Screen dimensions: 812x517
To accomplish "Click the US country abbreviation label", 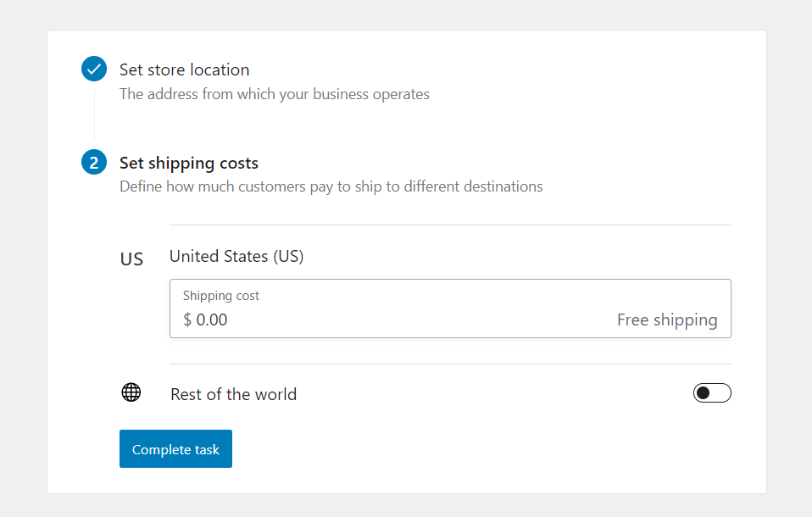I will pyautogui.click(x=131, y=258).
